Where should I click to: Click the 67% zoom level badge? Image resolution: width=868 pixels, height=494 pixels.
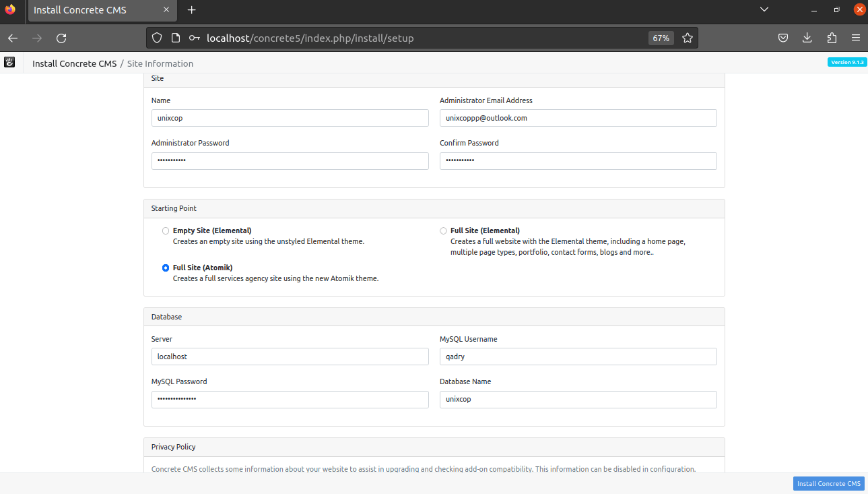[661, 38]
